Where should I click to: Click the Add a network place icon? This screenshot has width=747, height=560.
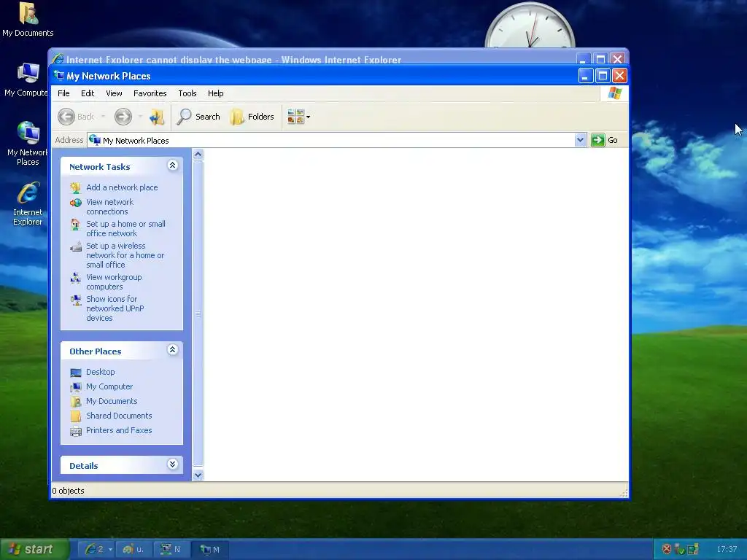coord(75,187)
